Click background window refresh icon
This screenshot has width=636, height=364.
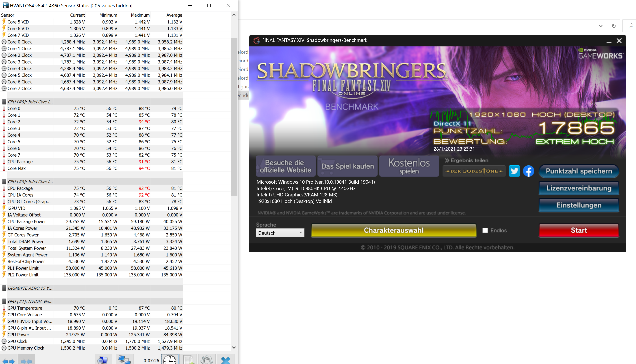(614, 26)
